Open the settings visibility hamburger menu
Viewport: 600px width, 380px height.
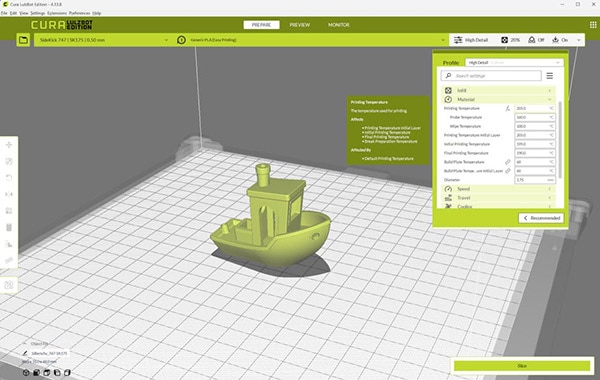[549, 76]
